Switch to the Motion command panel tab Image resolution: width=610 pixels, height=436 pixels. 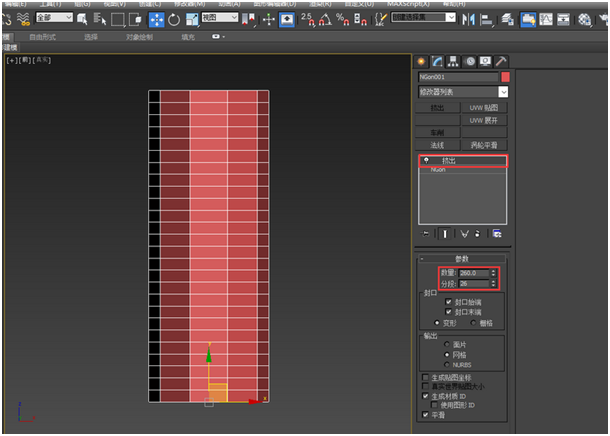click(470, 61)
